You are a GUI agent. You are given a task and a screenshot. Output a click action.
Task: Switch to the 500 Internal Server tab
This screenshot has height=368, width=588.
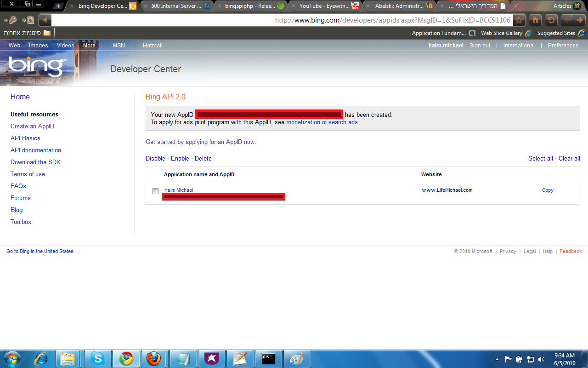click(x=176, y=6)
